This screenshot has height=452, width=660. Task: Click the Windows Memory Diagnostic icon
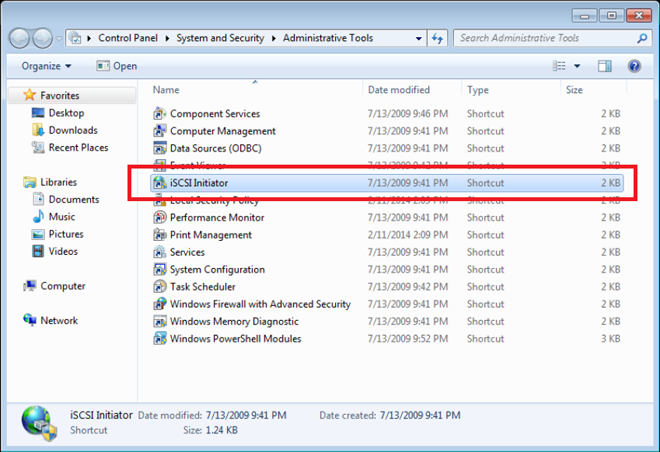pos(160,322)
